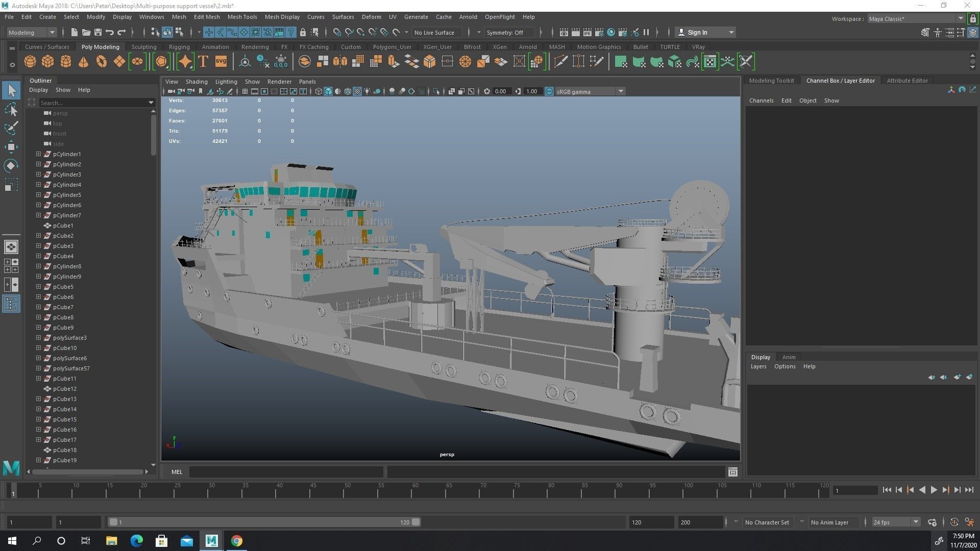Play the animation forwards
The image size is (980, 551).
click(x=934, y=490)
